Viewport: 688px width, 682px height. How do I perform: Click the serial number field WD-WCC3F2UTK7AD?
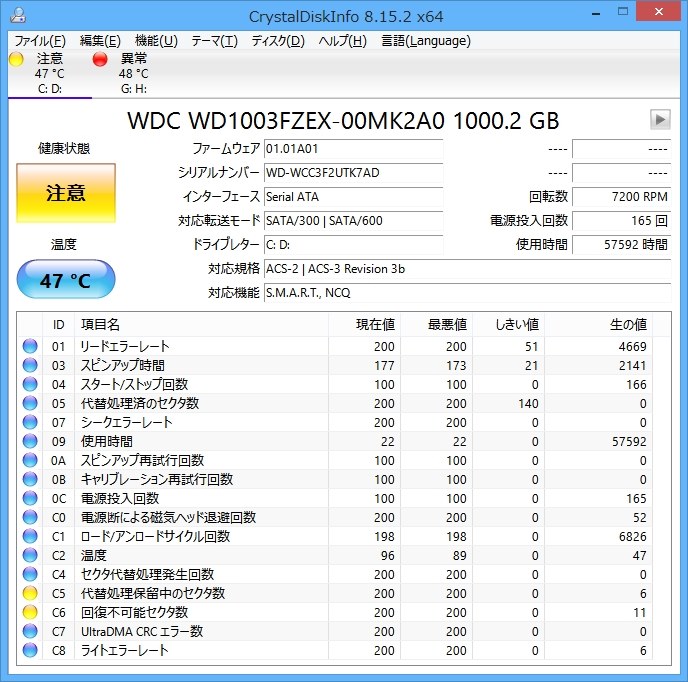(354, 172)
